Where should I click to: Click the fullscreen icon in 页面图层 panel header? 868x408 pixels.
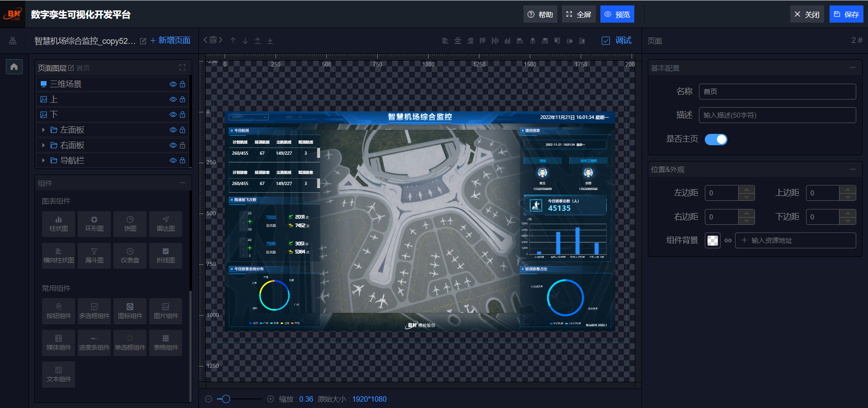click(x=182, y=68)
